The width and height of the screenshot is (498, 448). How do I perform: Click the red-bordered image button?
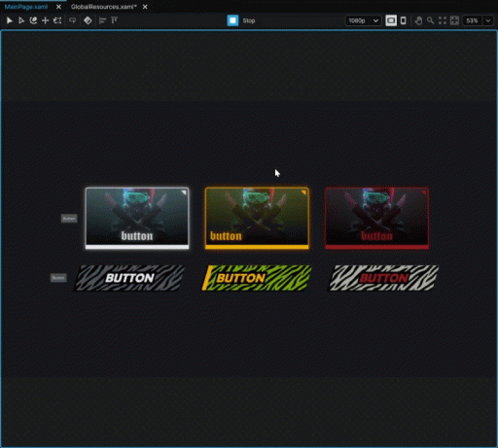(377, 218)
